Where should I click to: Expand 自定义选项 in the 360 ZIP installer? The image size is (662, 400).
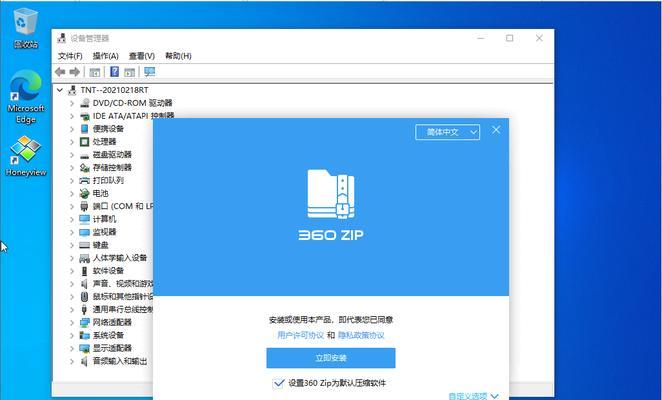473,396
